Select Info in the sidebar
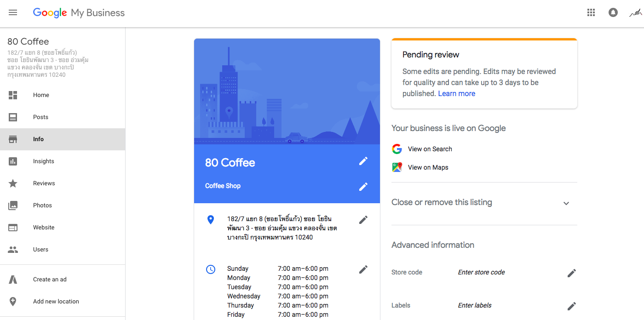This screenshot has width=644, height=320. [63, 139]
